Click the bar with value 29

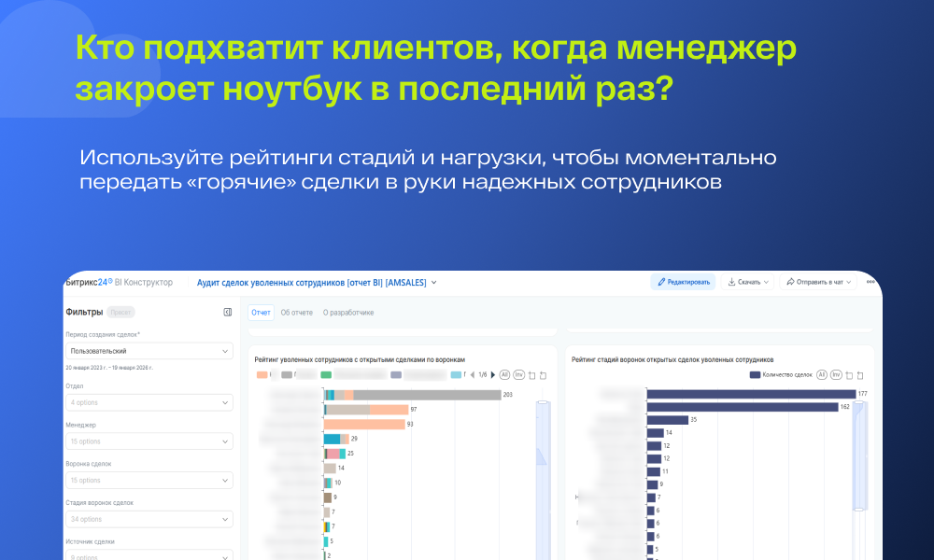click(x=336, y=439)
